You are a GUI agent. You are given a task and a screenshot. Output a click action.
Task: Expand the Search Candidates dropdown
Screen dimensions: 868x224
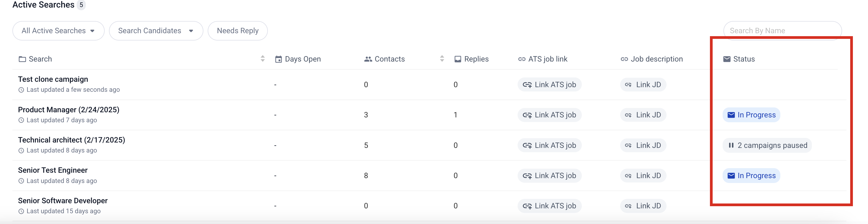click(156, 31)
